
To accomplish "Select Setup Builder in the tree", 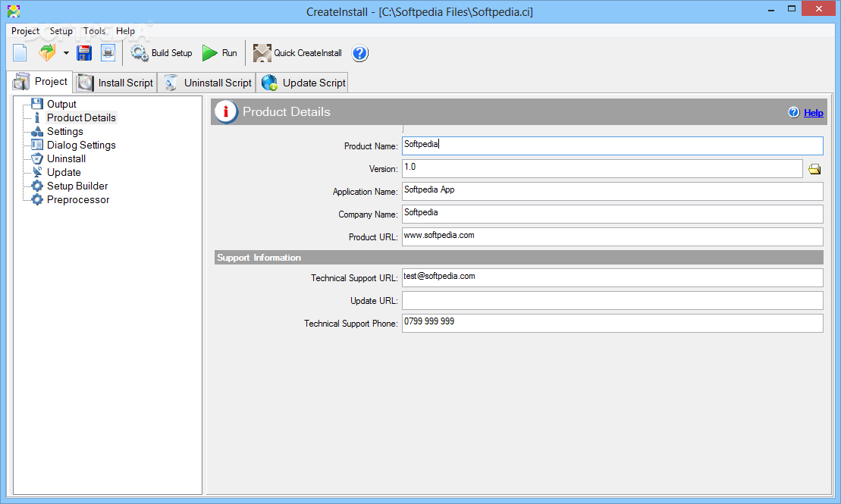I will tap(77, 186).
